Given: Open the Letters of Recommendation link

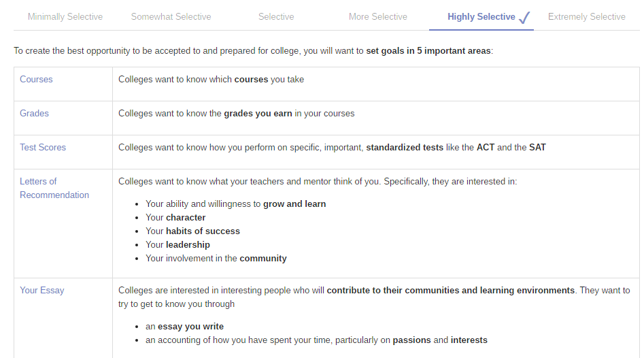Looking at the screenshot, I should coord(54,189).
